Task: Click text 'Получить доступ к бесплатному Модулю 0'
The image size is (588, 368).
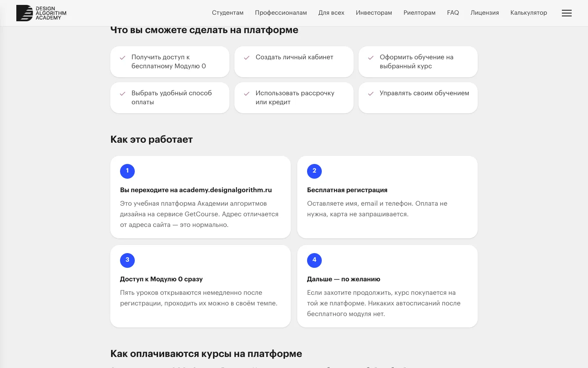Action: click(169, 62)
